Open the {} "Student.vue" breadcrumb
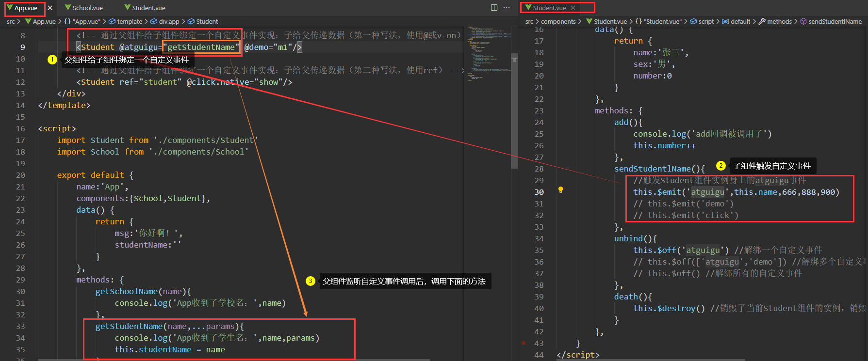Viewport: 868px width, 361px height. pyautogui.click(x=658, y=22)
